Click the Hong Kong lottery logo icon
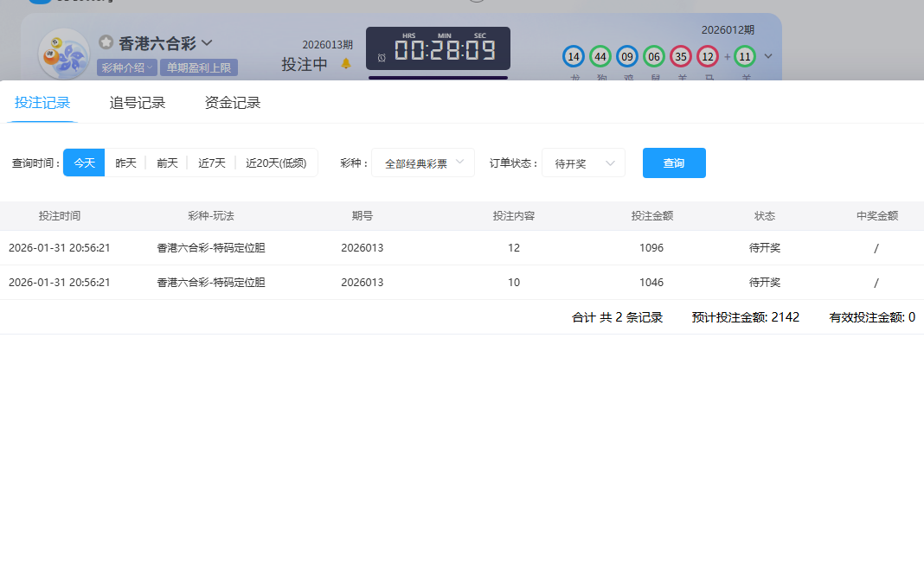Viewport: 924px width, 574px height. [x=64, y=54]
